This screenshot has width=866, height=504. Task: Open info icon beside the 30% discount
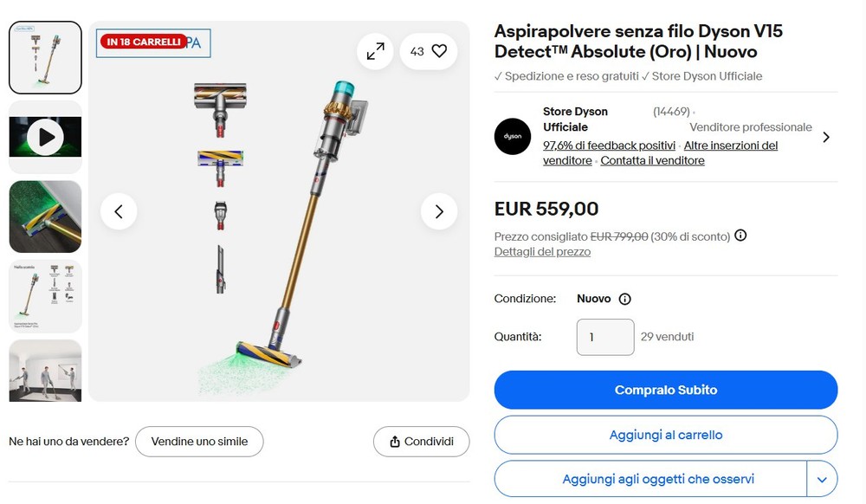(x=740, y=236)
